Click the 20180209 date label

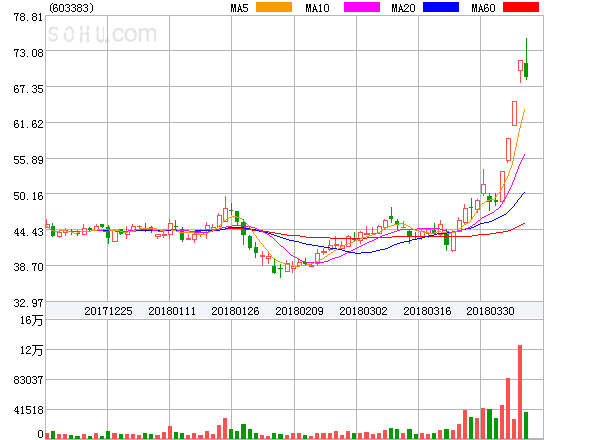coord(299,311)
